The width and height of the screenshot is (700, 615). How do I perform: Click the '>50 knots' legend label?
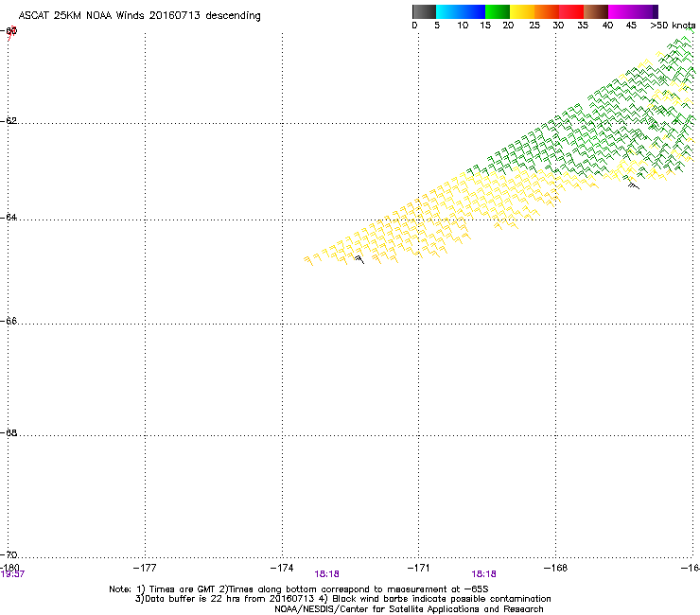[673, 26]
